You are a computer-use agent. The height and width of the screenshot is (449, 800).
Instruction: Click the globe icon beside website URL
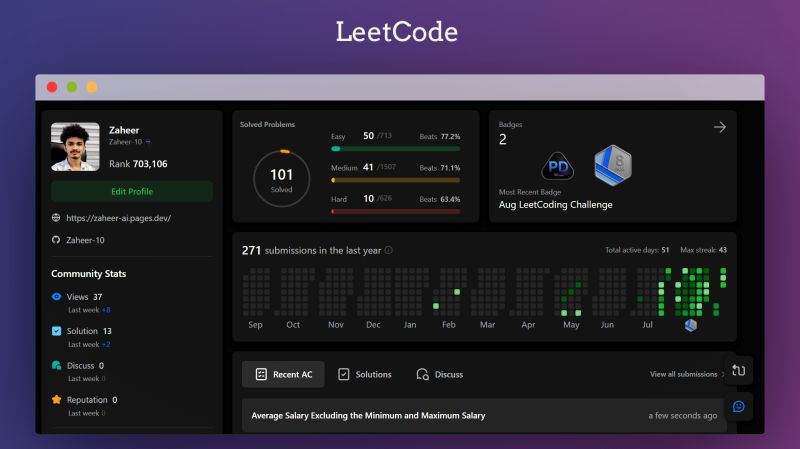click(x=56, y=218)
